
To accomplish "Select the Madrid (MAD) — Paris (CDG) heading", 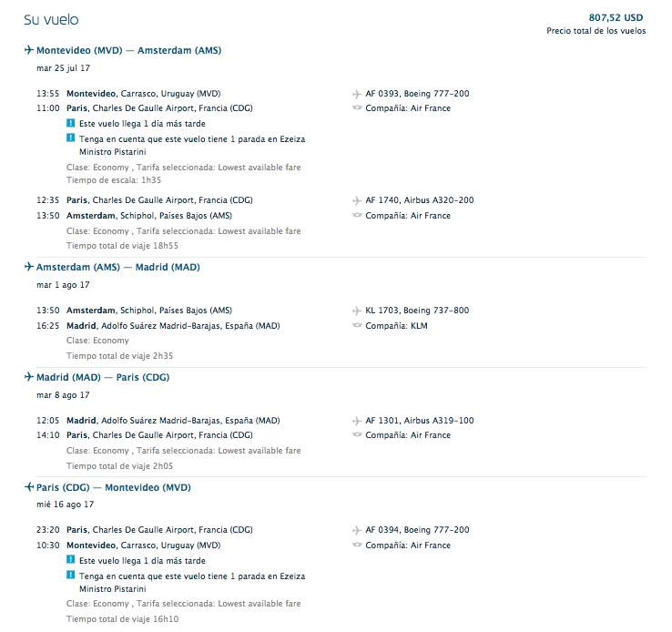I will pyautogui.click(x=103, y=377).
